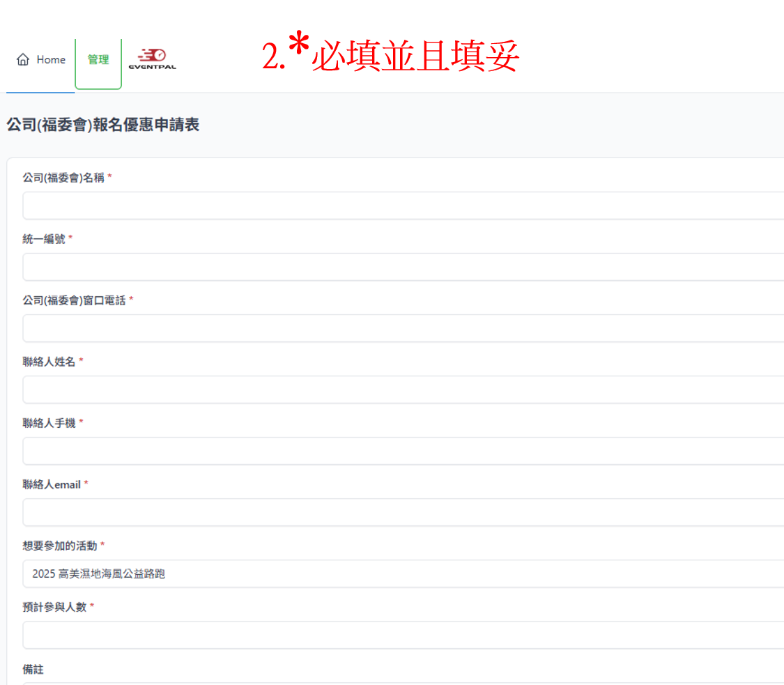Click the 預計參與人數 label
The width and height of the screenshot is (784, 685).
[x=54, y=607]
